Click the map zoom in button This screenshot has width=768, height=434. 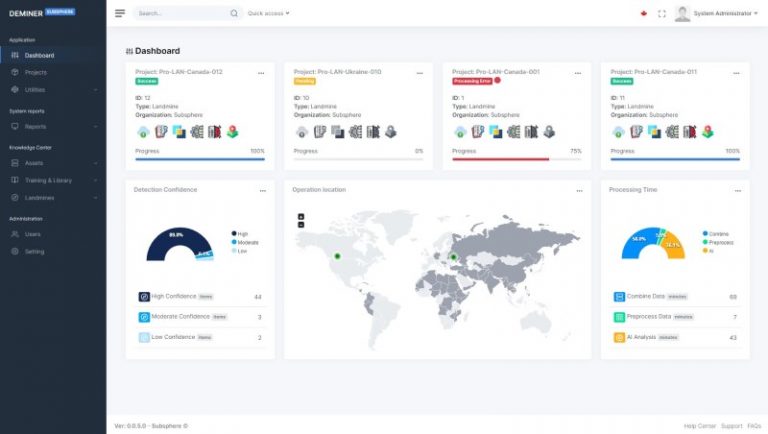(x=301, y=216)
